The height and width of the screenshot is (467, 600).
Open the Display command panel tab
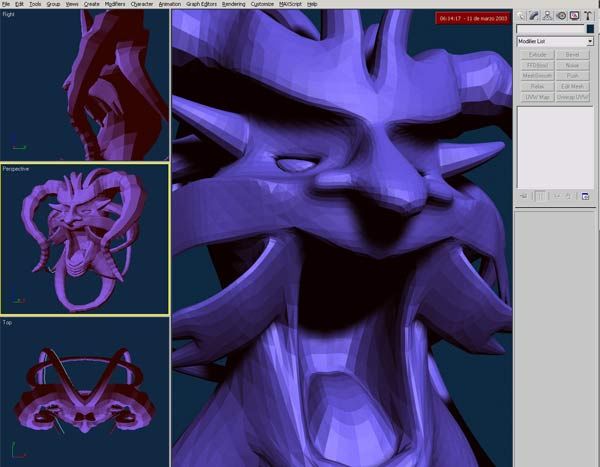point(574,16)
